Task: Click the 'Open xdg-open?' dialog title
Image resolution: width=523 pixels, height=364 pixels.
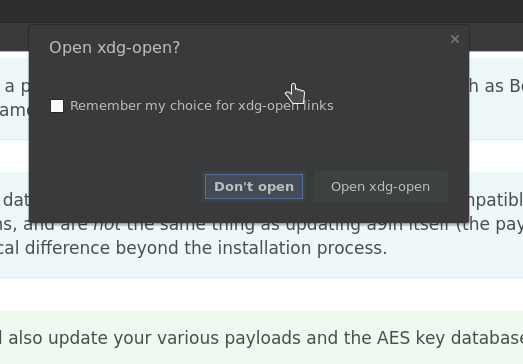Action: pos(114,47)
